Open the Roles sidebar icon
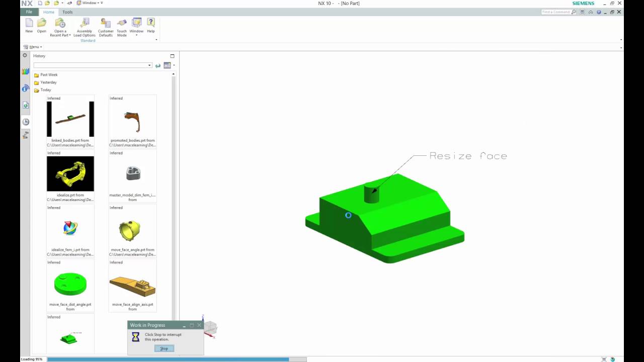 click(26, 135)
